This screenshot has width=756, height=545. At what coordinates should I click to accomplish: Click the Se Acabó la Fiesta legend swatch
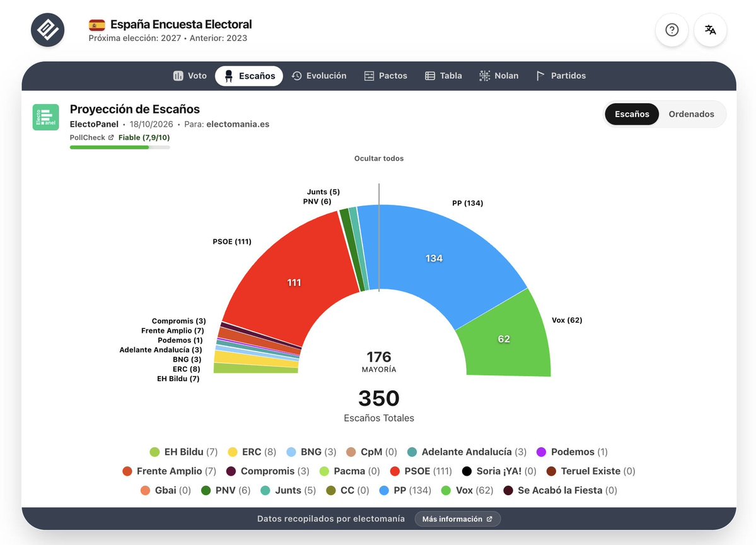tap(508, 491)
